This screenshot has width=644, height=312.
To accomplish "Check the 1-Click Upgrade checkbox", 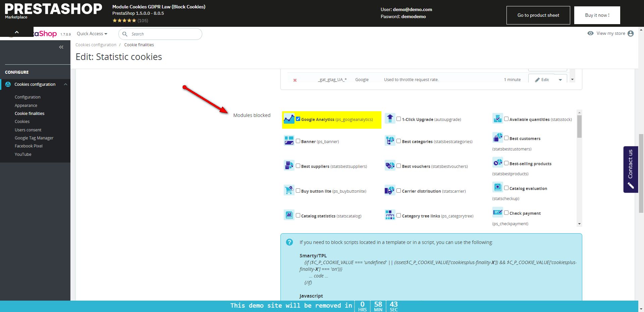I will click(x=398, y=119).
